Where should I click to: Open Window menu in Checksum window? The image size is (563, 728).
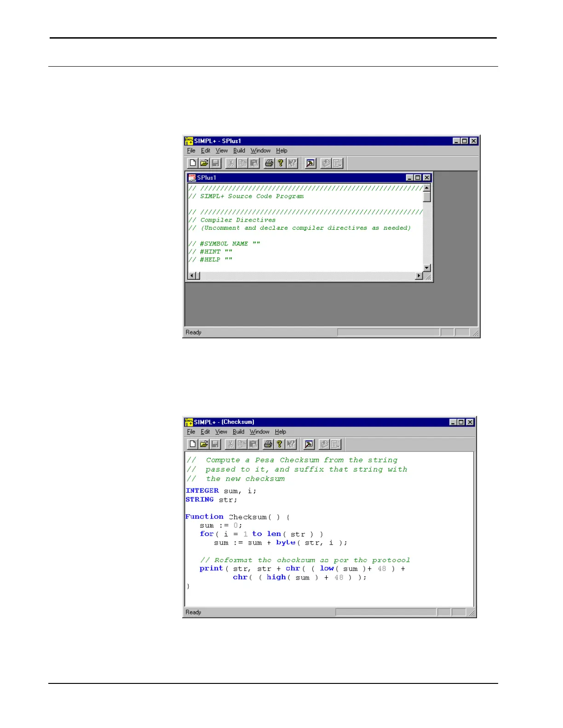(x=259, y=432)
